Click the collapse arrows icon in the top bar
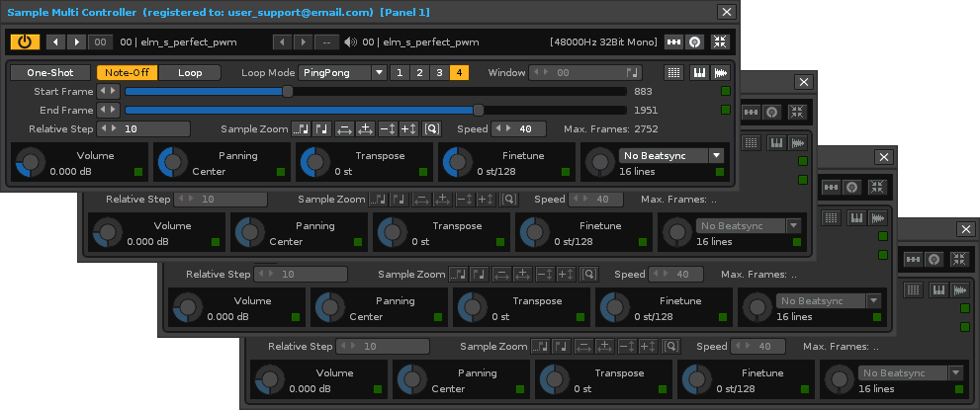This screenshot has height=410, width=980. [x=720, y=42]
